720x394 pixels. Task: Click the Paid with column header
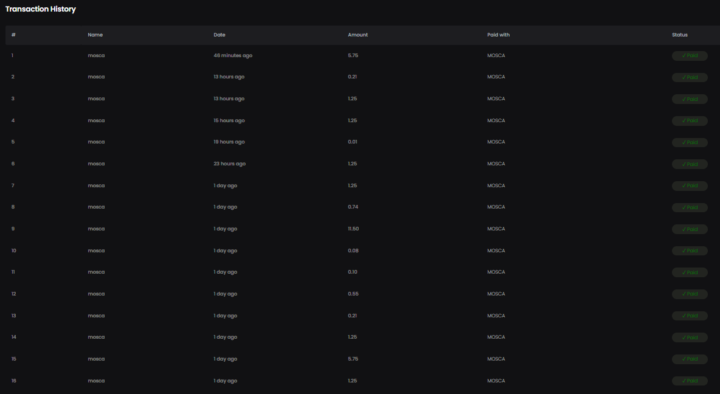click(498, 35)
